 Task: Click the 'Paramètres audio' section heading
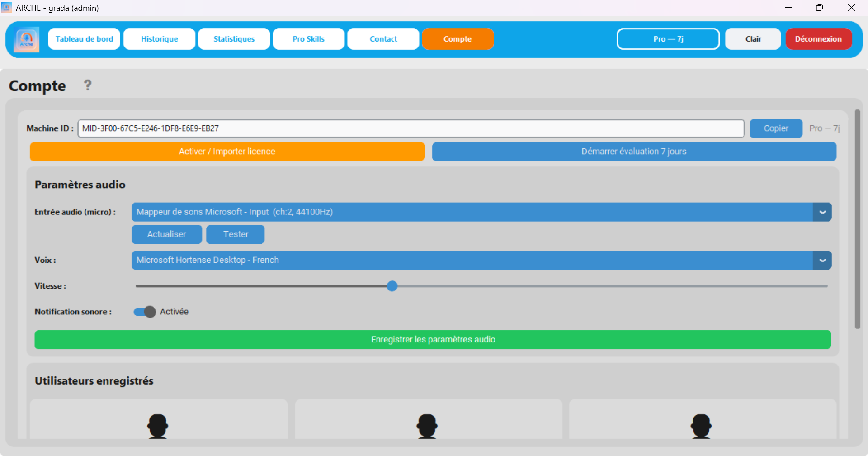point(80,185)
